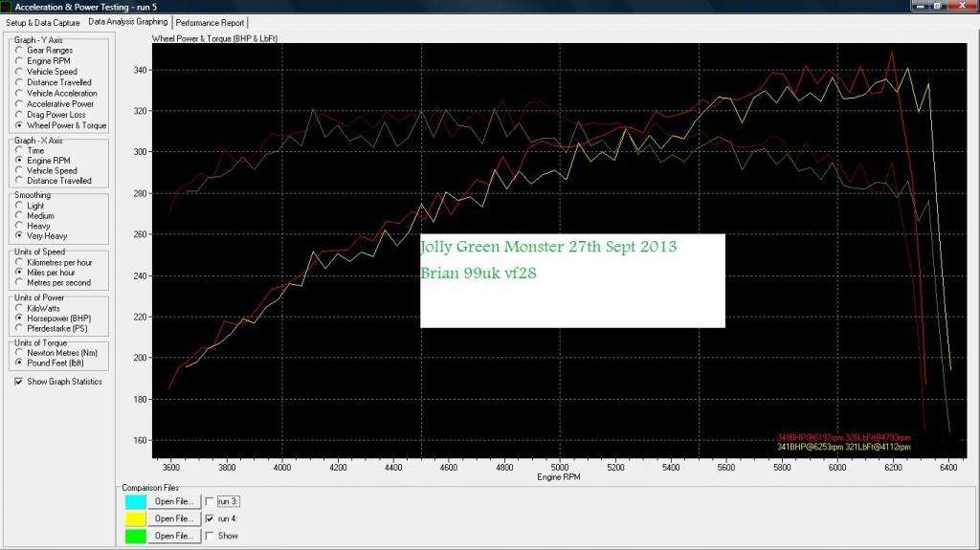Viewport: 980px width, 550px height.
Task: Change torque units to Newton Metres
Action: pyautogui.click(x=19, y=353)
